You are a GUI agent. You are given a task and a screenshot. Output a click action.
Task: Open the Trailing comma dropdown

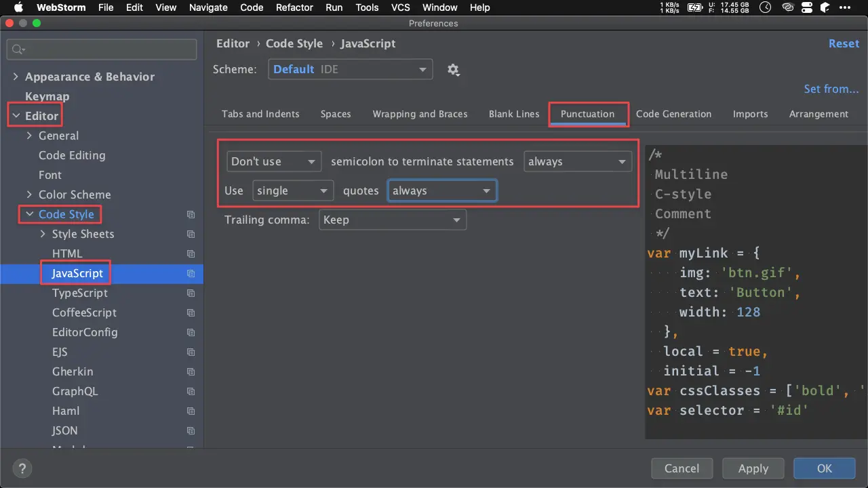(392, 220)
